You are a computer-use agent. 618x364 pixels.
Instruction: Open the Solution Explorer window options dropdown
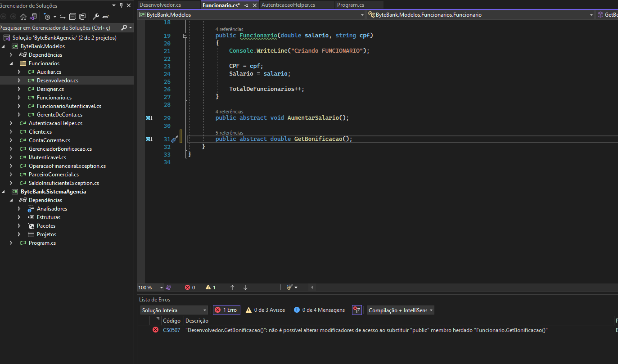click(x=114, y=5)
